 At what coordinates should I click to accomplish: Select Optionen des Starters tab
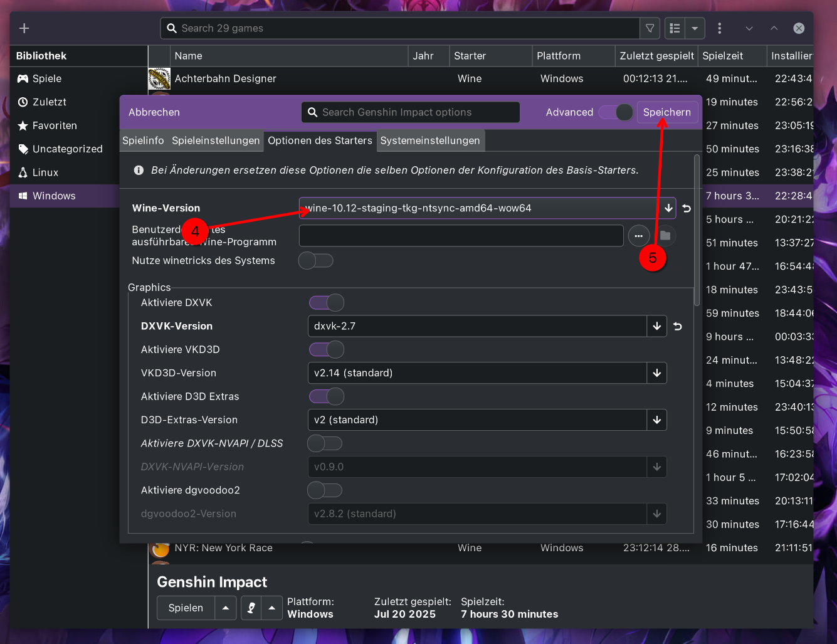(320, 140)
